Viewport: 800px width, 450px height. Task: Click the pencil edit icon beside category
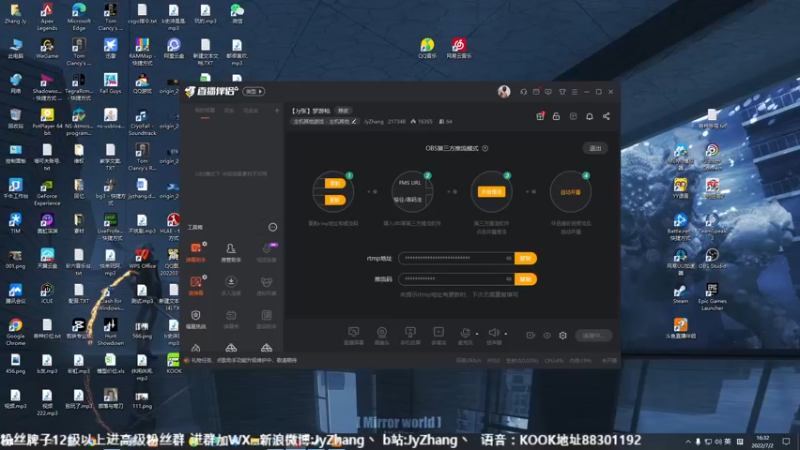pyautogui.click(x=354, y=121)
